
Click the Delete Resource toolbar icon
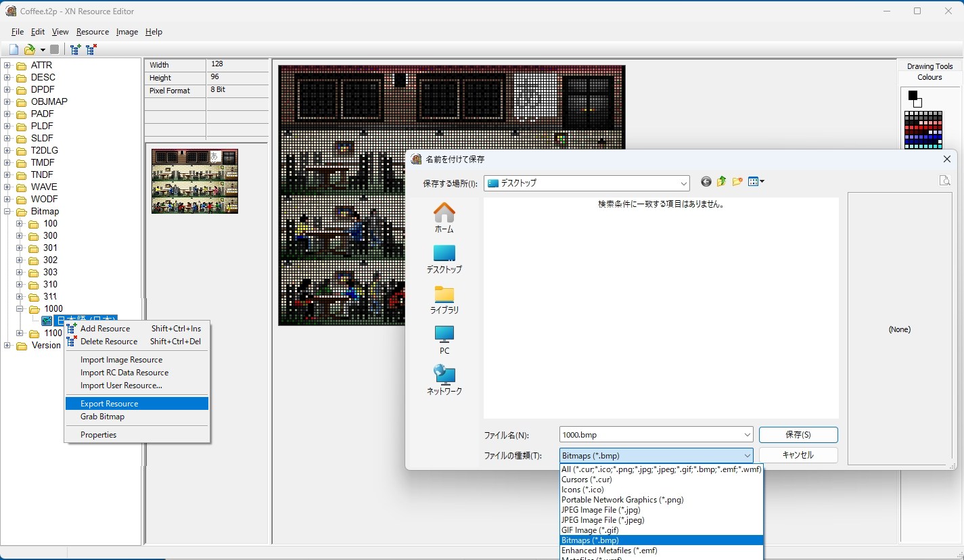point(91,49)
